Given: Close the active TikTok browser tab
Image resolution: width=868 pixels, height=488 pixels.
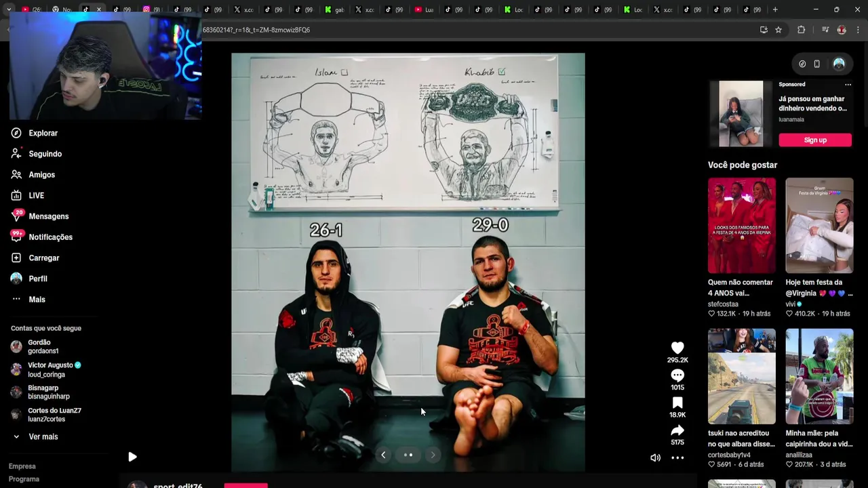Looking at the screenshot, I should [98, 9].
